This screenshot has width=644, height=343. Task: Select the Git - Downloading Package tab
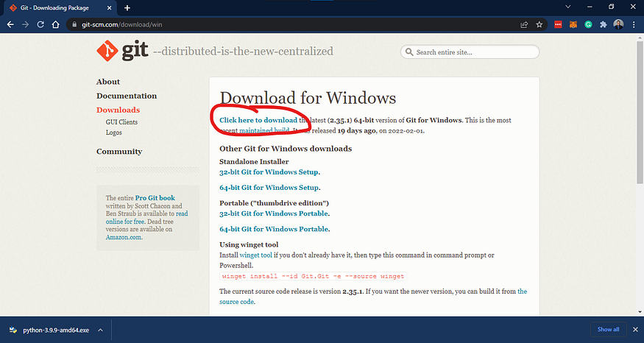coord(60,8)
